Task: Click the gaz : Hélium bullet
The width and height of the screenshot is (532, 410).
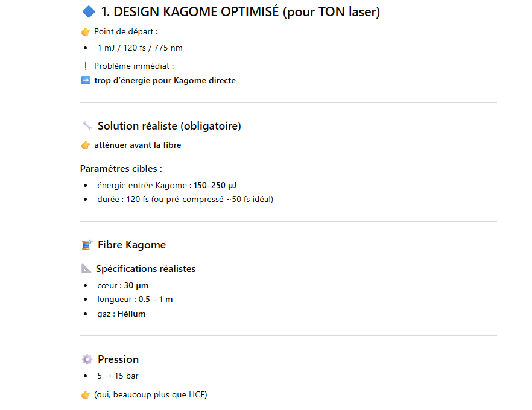Action: pos(121,314)
